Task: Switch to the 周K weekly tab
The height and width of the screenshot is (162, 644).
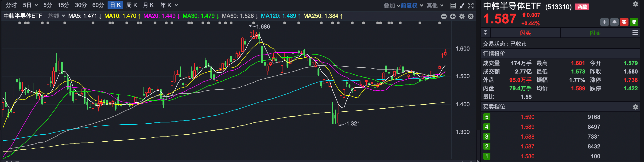Action: pos(132,5)
